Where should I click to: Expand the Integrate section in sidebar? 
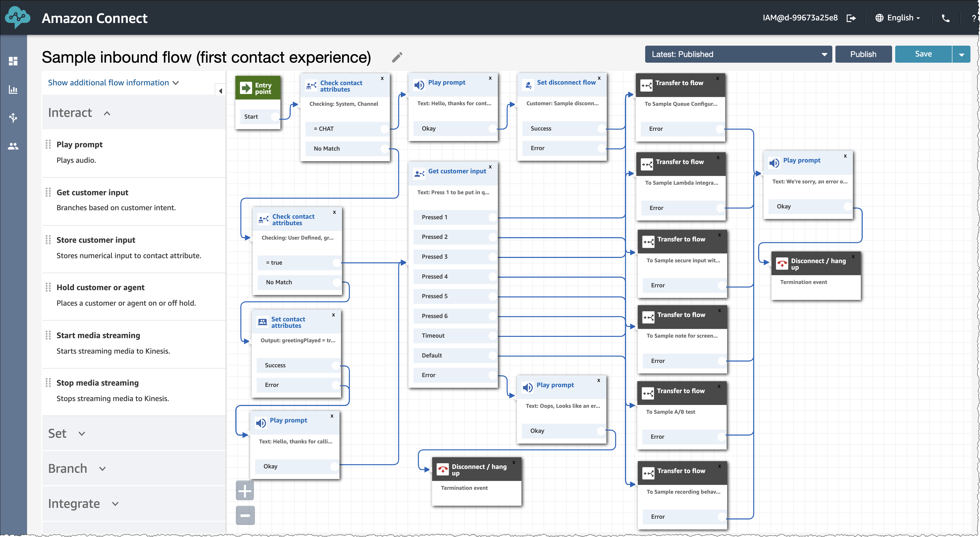(x=75, y=503)
